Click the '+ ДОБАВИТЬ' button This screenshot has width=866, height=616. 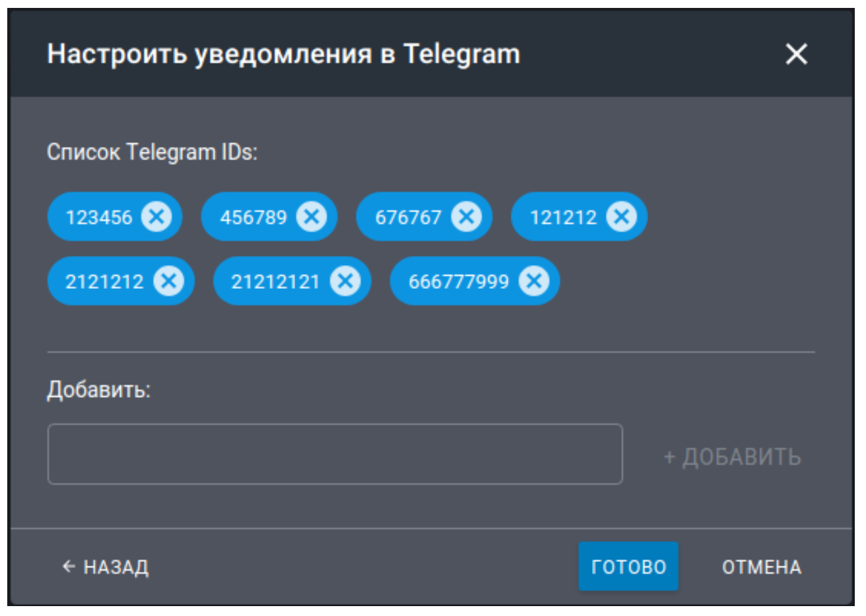point(732,457)
